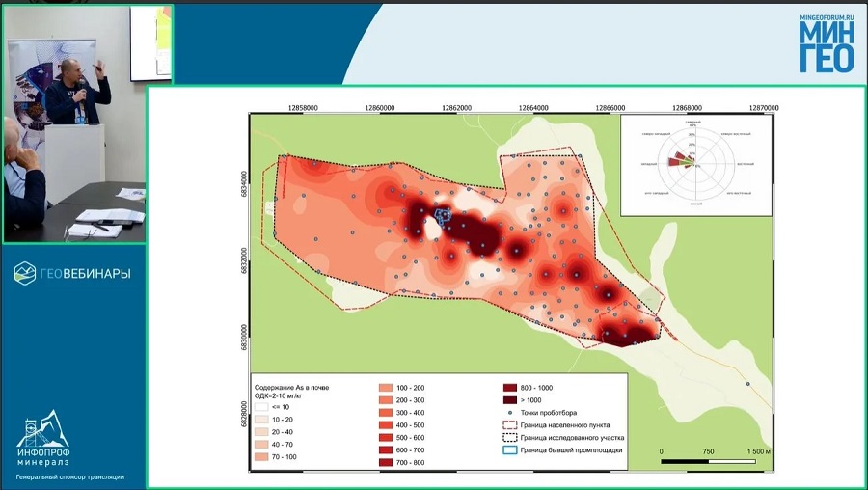The image size is (868, 490).
Task: Click the '200 - 300' legend color swatch
Action: 386,400
